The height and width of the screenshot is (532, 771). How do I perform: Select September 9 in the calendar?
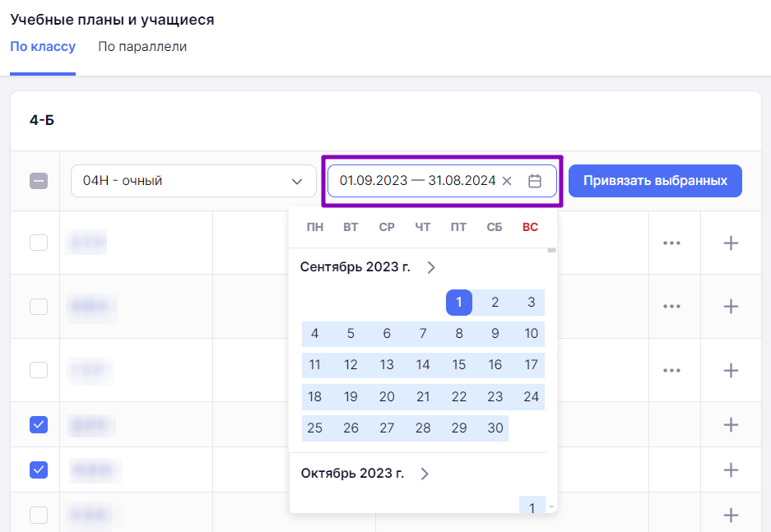click(x=495, y=334)
